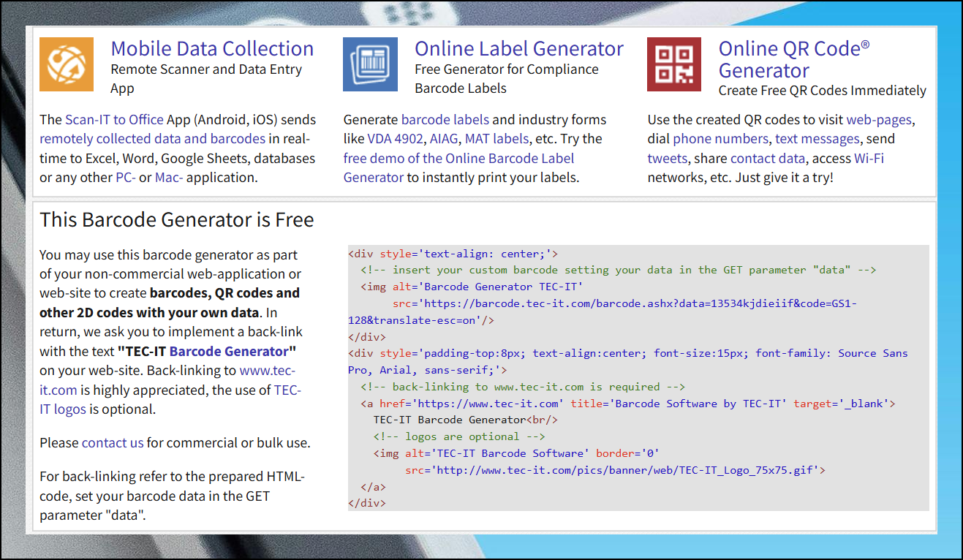Open the Wi-Fi link
The height and width of the screenshot is (560, 963).
click(869, 159)
